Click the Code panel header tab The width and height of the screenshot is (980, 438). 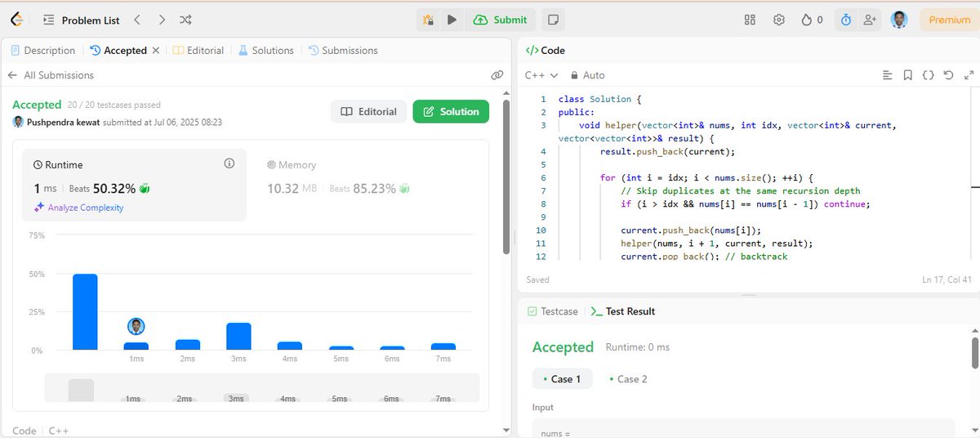tap(546, 51)
